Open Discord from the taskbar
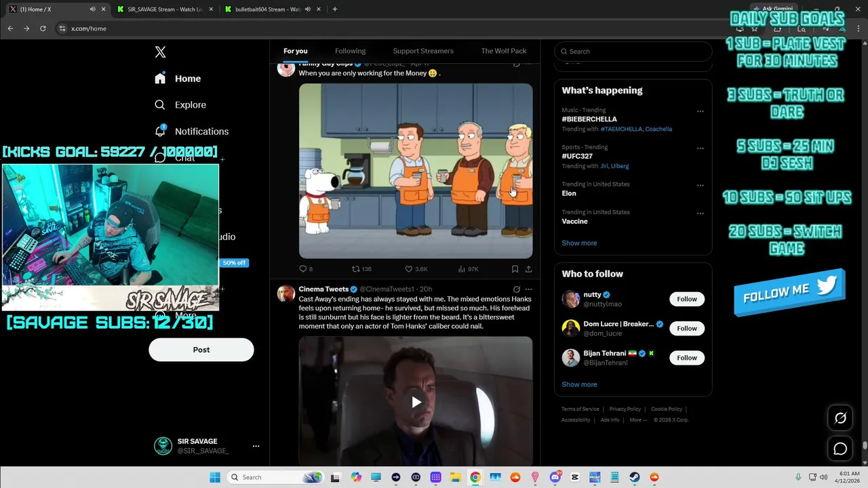868x488 pixels. click(555, 477)
